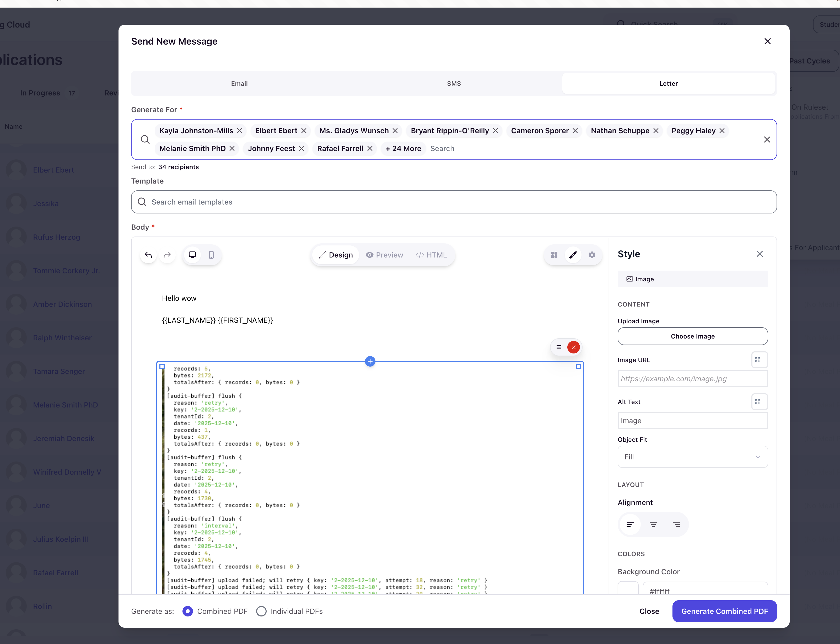Select Combined PDF radio option

point(188,611)
